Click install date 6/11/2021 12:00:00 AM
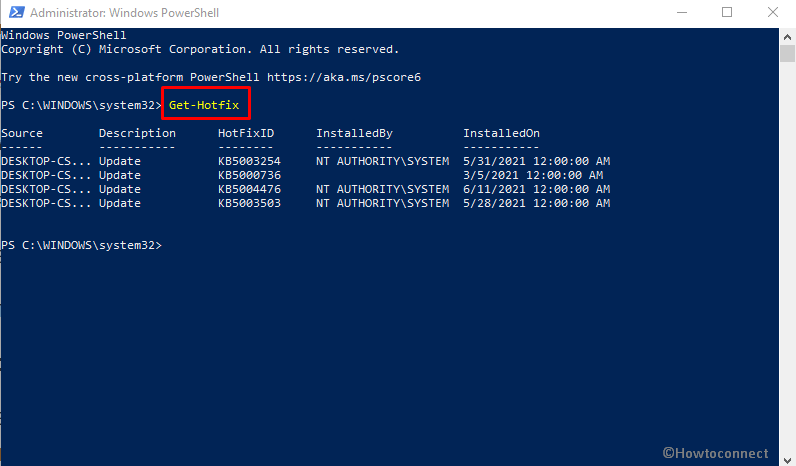796x466 pixels. point(537,189)
